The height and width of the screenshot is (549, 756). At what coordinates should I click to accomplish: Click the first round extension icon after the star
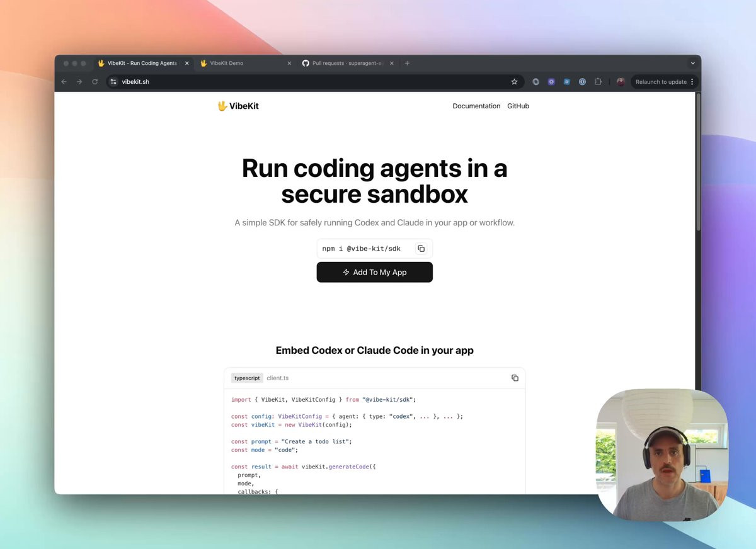coord(536,82)
